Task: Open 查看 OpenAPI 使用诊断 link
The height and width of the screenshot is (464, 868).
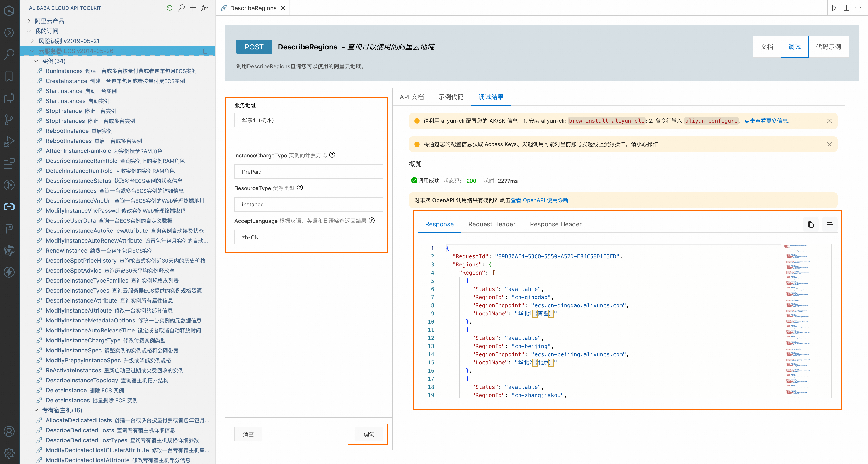Action: point(539,200)
